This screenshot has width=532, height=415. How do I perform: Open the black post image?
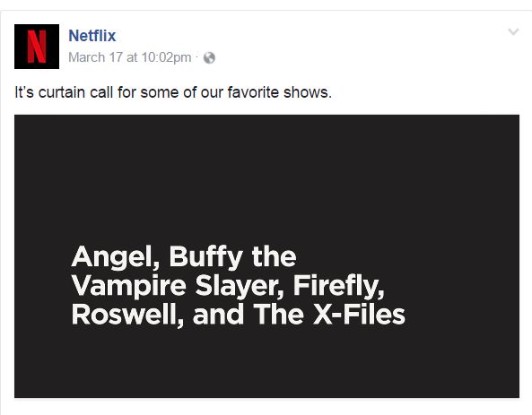click(266, 256)
